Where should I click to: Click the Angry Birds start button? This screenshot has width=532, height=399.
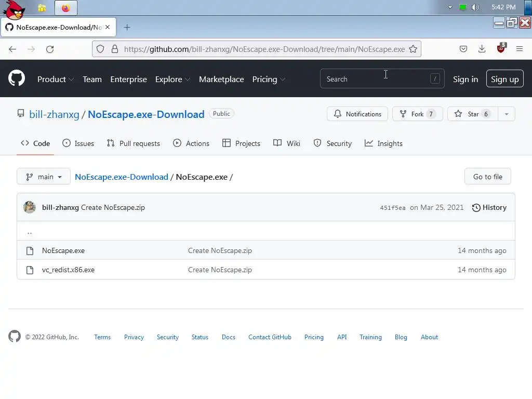14,9
